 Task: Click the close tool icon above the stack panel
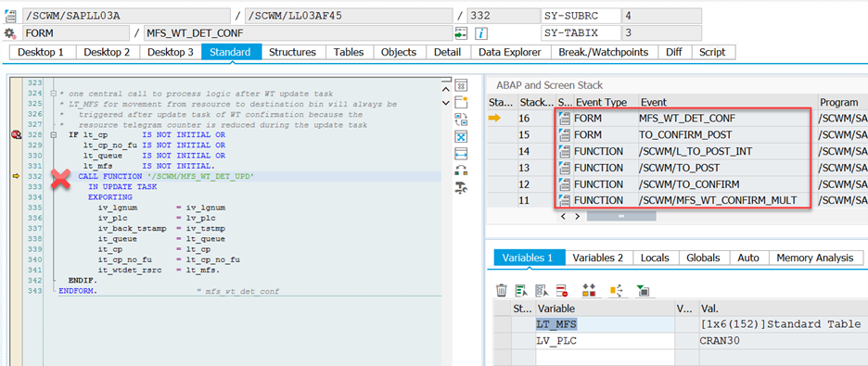461,86
